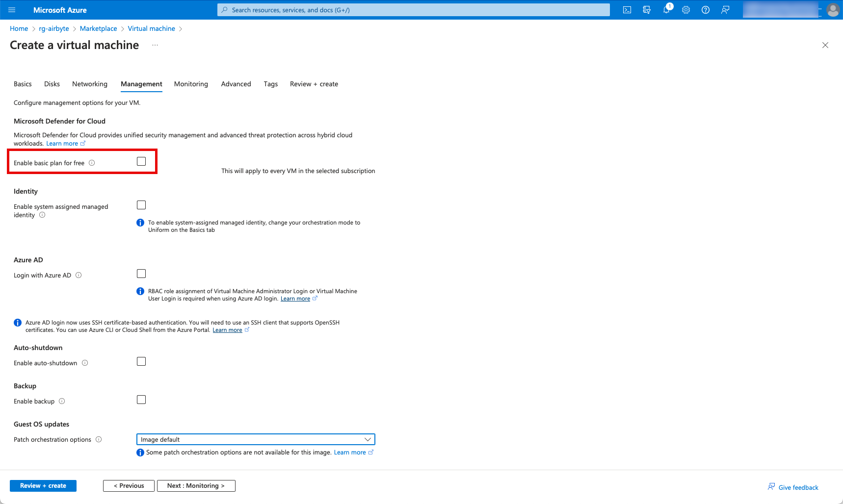
Task: Open the hamburger portal menu
Action: coord(12,10)
